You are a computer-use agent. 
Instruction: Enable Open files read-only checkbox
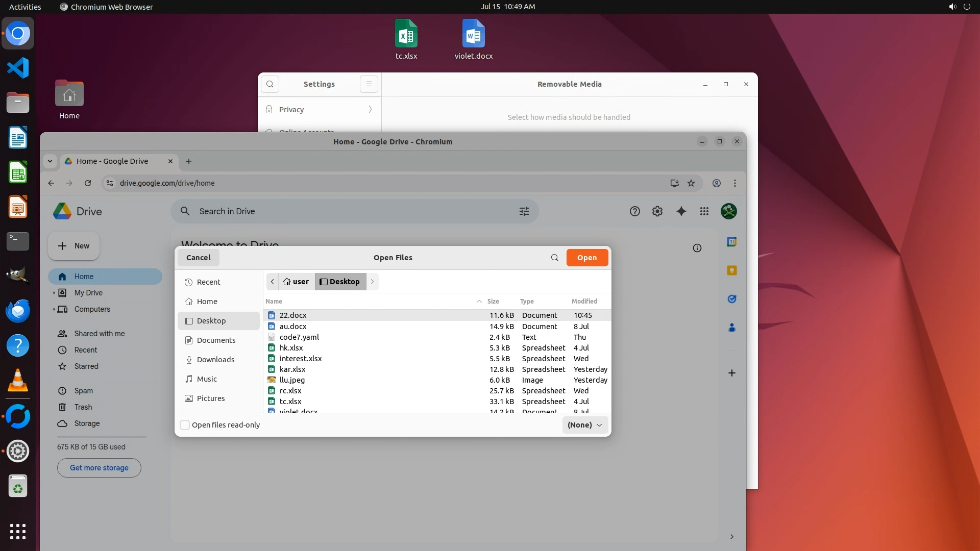(185, 425)
